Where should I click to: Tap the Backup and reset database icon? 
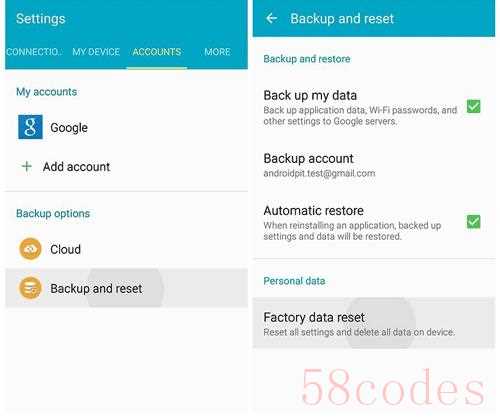click(x=30, y=288)
